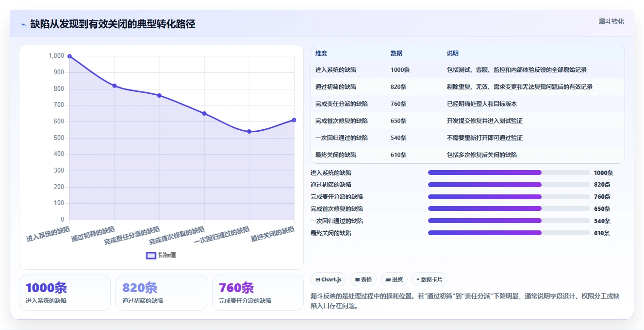
Task: Click the 760条 progress bar
Action: coord(509,197)
